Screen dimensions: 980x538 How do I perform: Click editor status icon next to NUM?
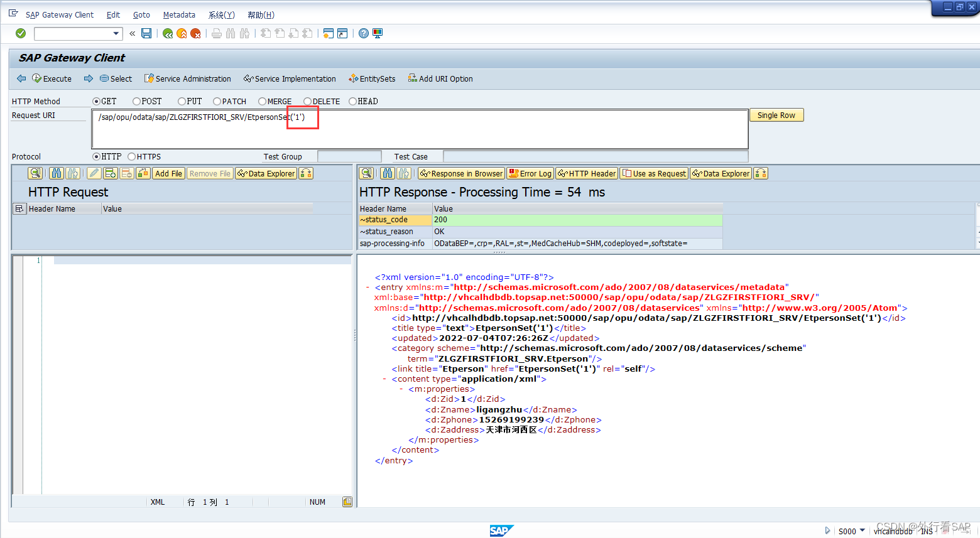point(347,502)
